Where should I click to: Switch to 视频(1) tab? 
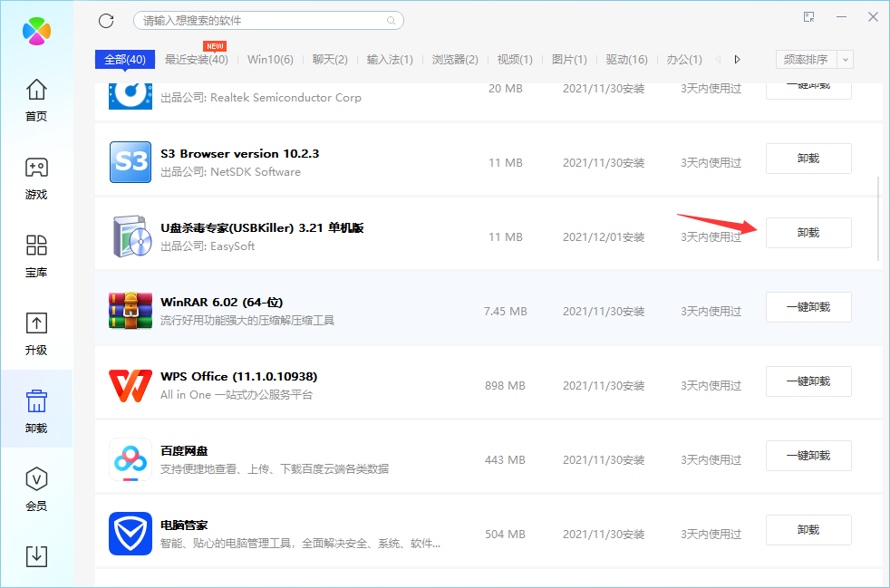(x=515, y=59)
